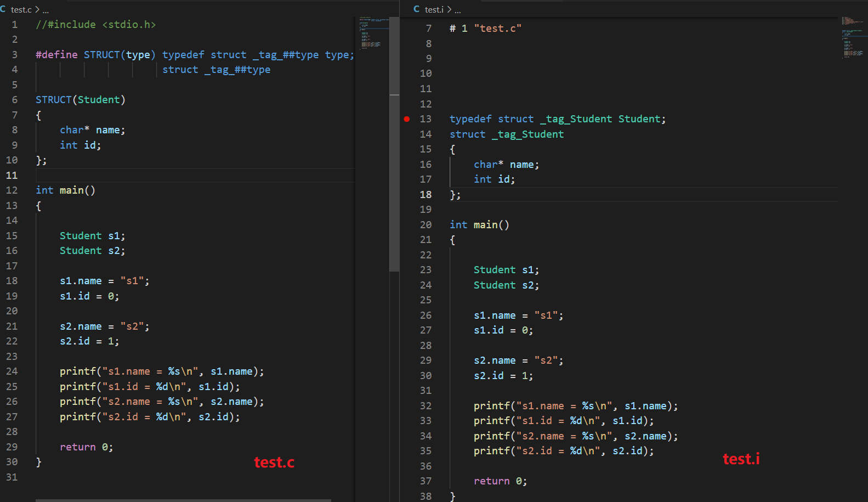868x502 pixels.
Task: Click 'return 0;' on line 29 of test.c
Action: point(87,447)
